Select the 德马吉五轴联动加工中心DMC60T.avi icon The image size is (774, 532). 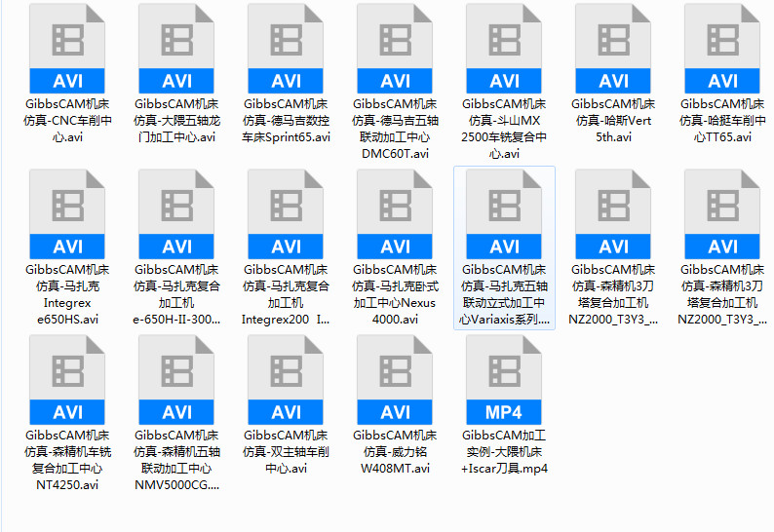pos(395,49)
